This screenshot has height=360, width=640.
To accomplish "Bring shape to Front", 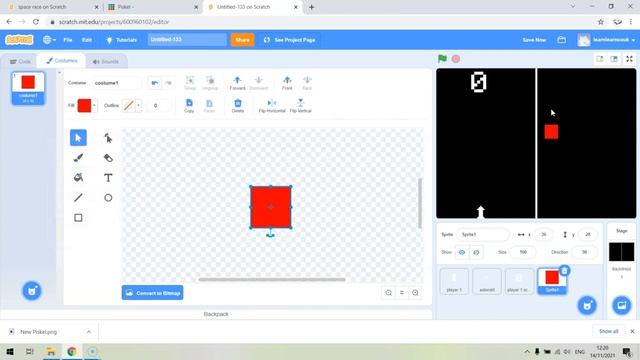I will click(287, 82).
